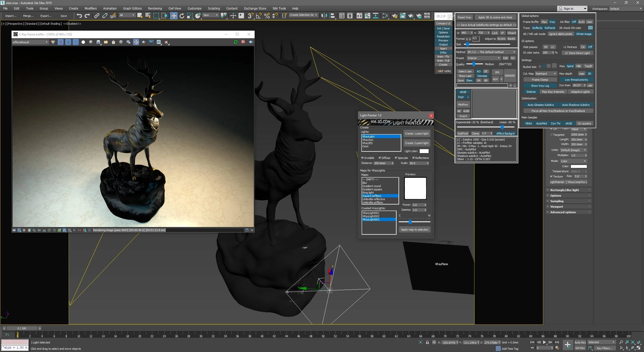The image size is (644, 352).
Task: Open Select by Name list icon
Action: 148,16
